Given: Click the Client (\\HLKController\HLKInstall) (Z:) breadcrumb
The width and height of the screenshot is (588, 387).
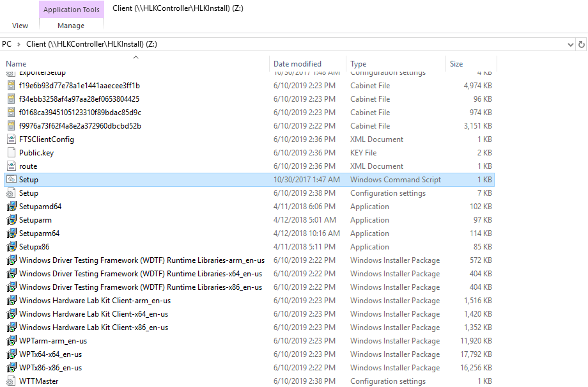Looking at the screenshot, I should pyautogui.click(x=91, y=44).
